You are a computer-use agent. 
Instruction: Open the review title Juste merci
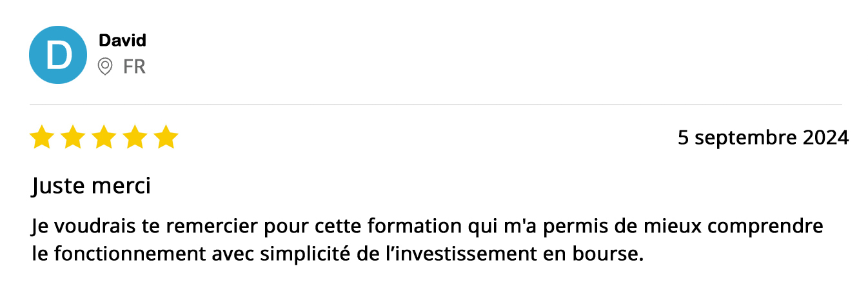coord(91,187)
